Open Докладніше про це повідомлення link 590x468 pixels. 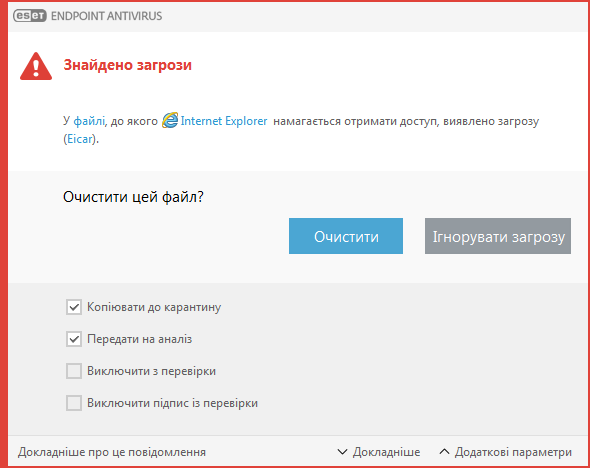[112, 452]
